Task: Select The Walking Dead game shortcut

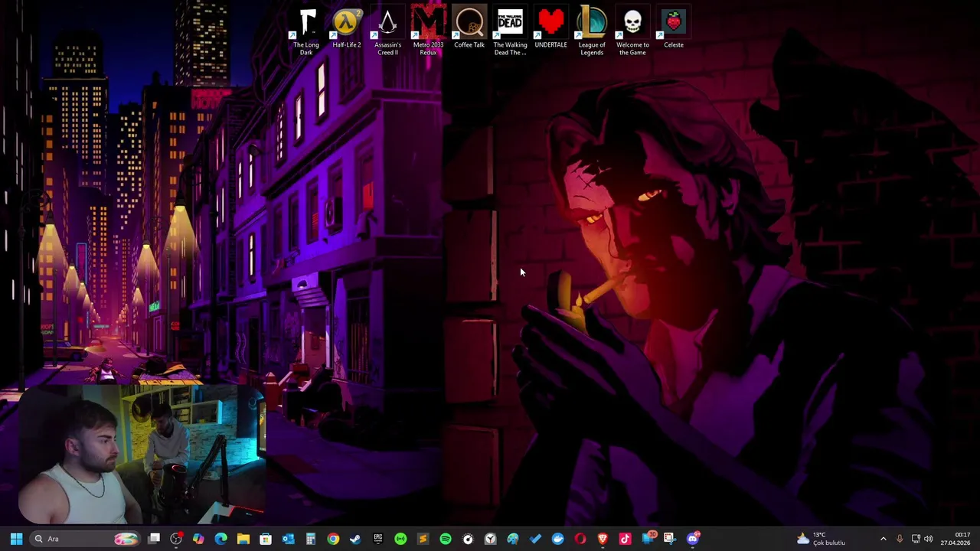Action: 510,31
